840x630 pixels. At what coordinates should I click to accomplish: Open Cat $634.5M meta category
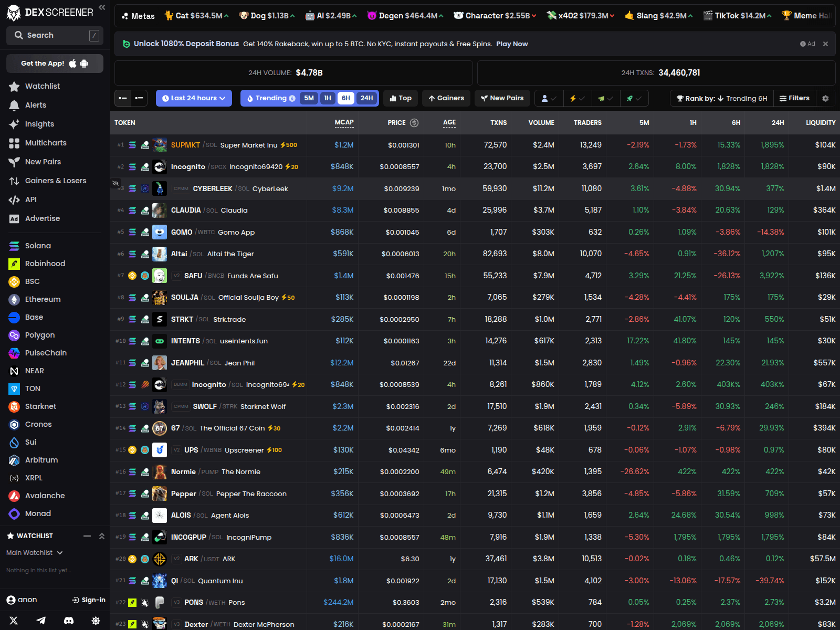[x=197, y=16]
